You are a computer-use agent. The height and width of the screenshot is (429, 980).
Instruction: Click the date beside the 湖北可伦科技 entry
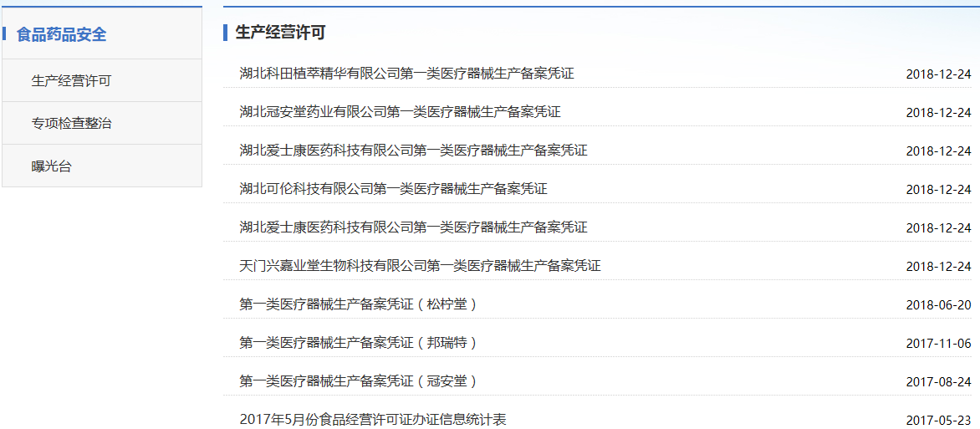(x=938, y=190)
